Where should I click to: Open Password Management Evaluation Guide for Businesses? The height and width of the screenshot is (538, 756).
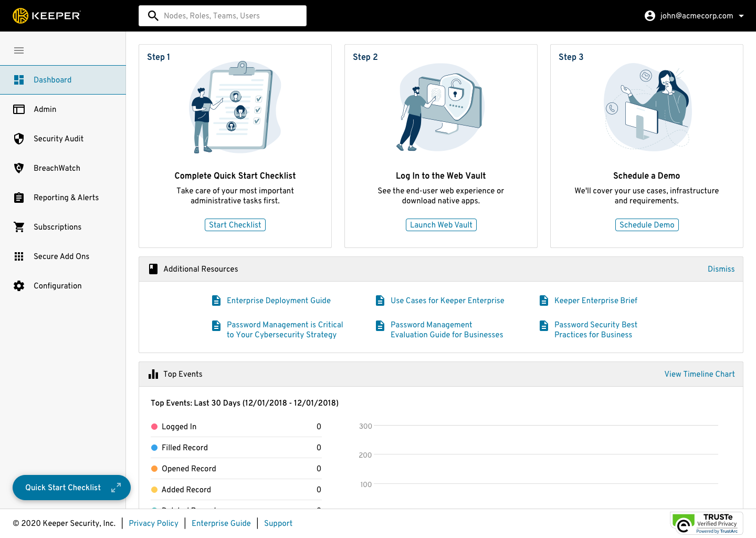[447, 329]
